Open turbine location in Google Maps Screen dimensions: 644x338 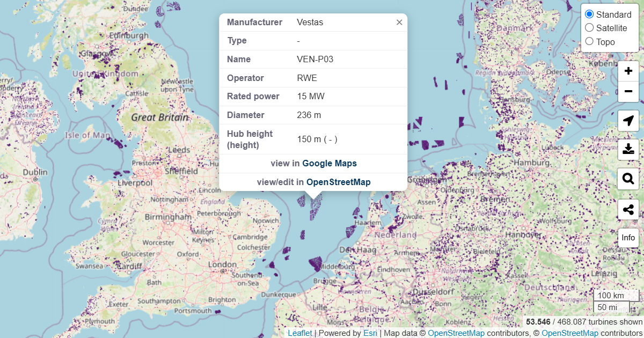pyautogui.click(x=330, y=163)
